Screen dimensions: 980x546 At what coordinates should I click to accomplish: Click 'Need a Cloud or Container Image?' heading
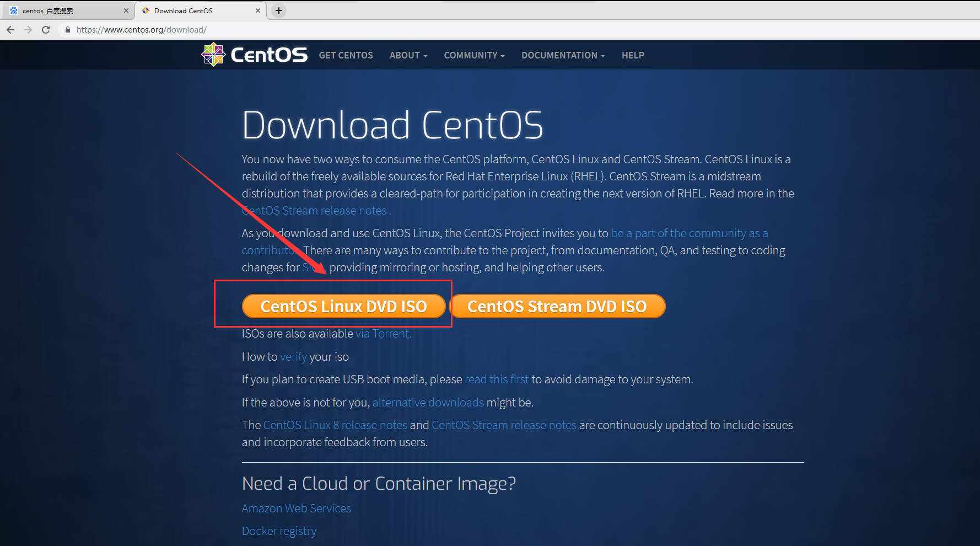379,484
